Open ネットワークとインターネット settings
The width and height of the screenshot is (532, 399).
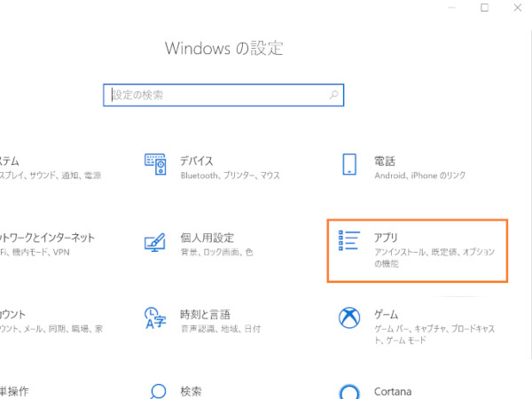pyautogui.click(x=47, y=238)
